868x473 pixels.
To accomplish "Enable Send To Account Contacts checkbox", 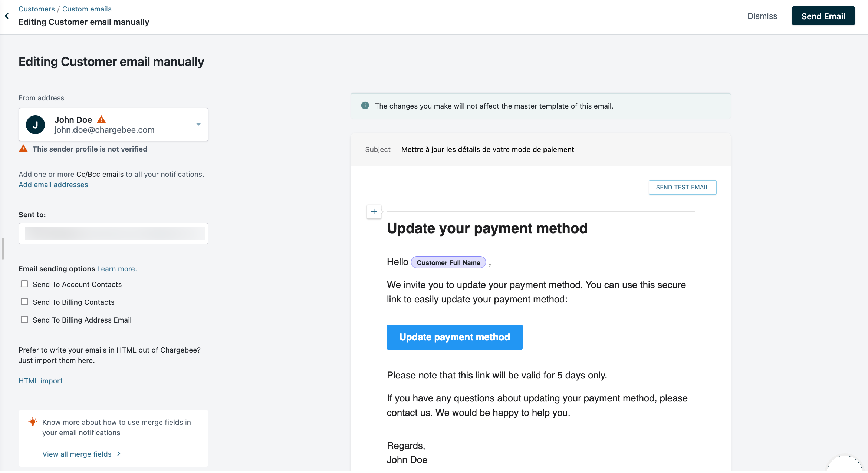I will (24, 284).
